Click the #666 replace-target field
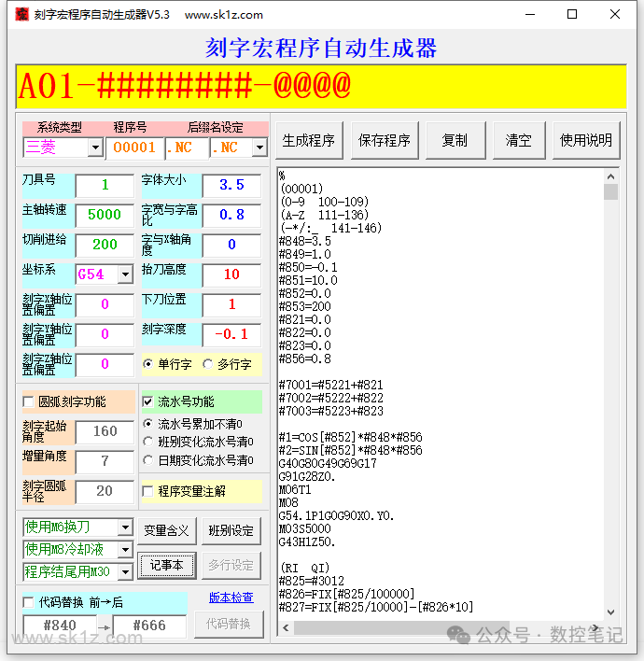This screenshot has width=644, height=661. tap(149, 626)
